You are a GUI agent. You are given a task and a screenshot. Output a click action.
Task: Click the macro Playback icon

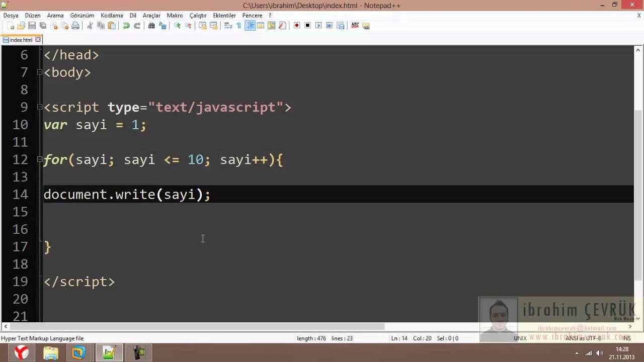318,26
